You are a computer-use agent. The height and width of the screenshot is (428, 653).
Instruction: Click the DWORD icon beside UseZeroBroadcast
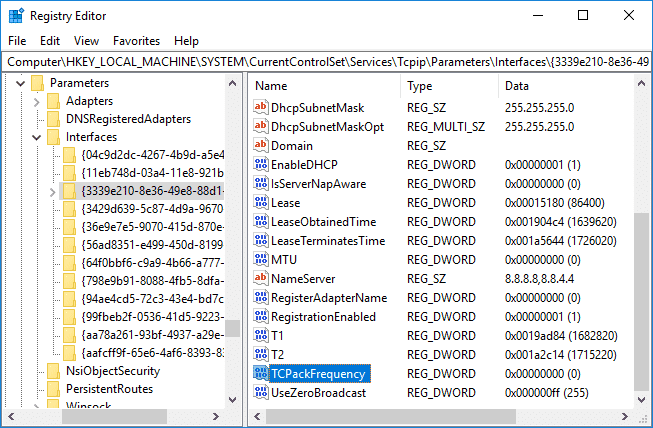261,393
